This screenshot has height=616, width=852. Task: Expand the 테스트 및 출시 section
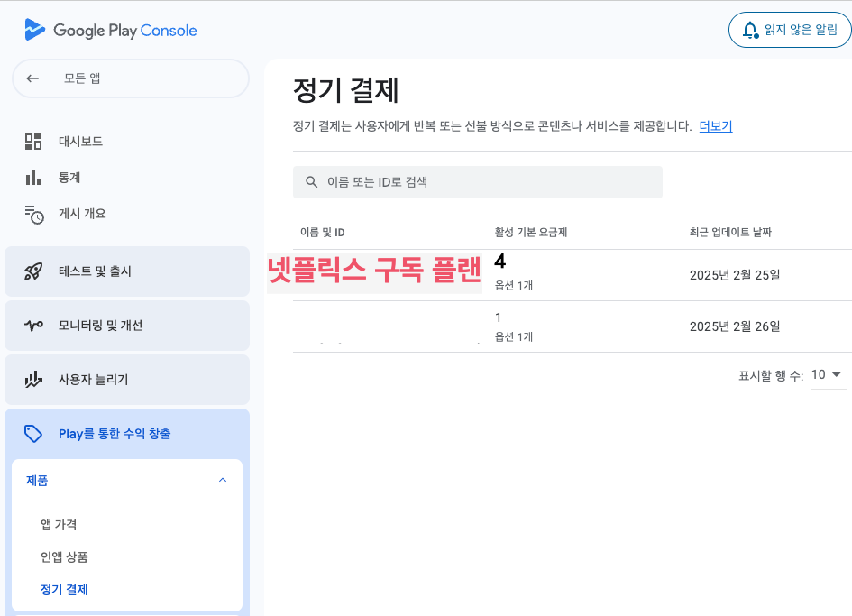pos(127,271)
